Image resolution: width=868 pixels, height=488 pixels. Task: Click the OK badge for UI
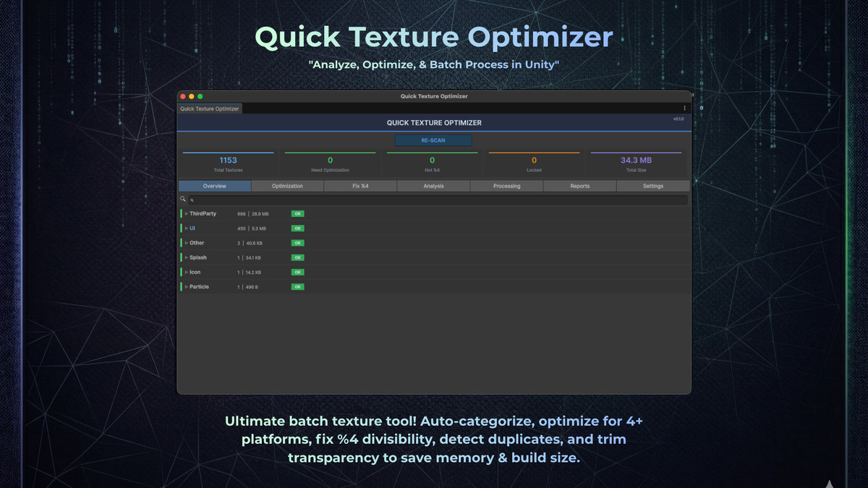(x=297, y=228)
